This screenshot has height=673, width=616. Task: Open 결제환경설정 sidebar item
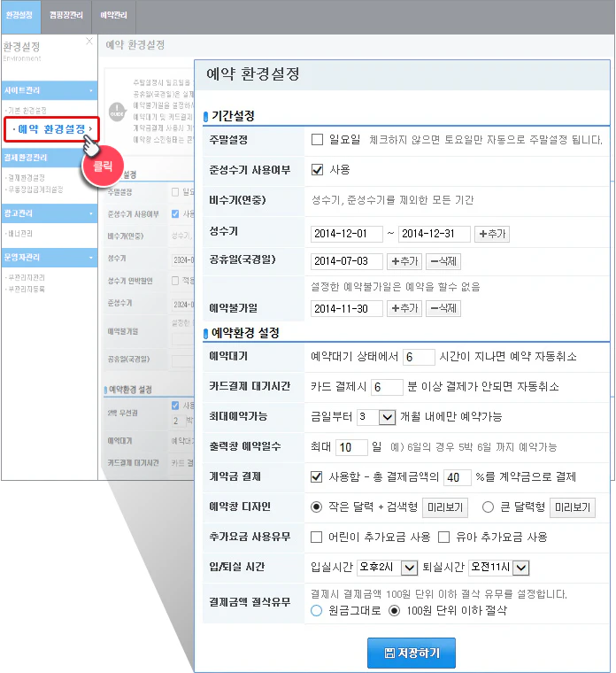coord(26,178)
